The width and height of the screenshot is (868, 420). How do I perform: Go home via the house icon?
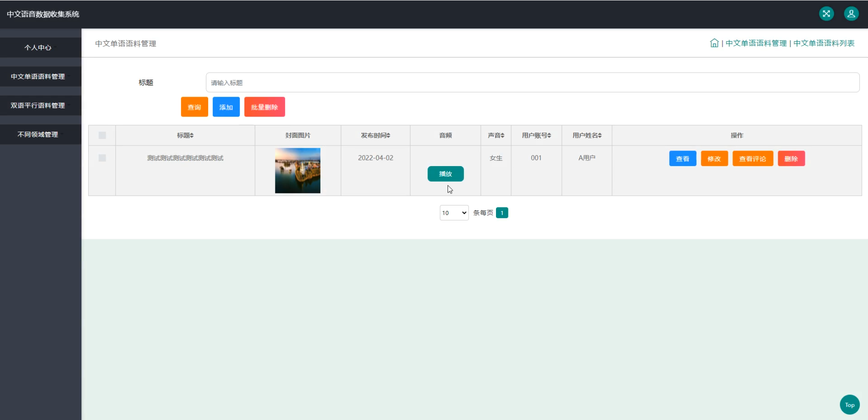coord(714,43)
